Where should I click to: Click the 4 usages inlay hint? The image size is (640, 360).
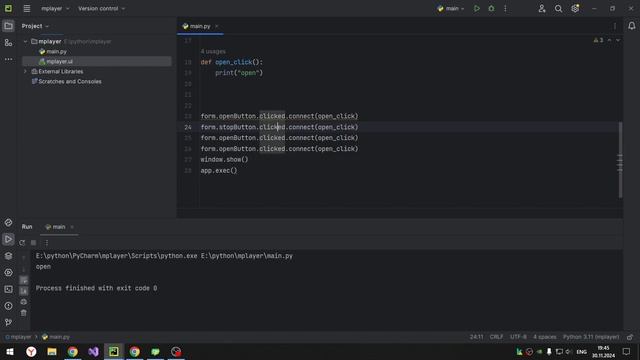pos(213,51)
